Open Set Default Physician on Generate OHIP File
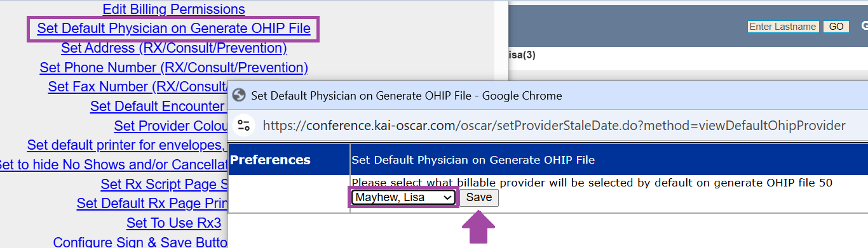Viewport: 868px width, 248px height. [x=173, y=29]
